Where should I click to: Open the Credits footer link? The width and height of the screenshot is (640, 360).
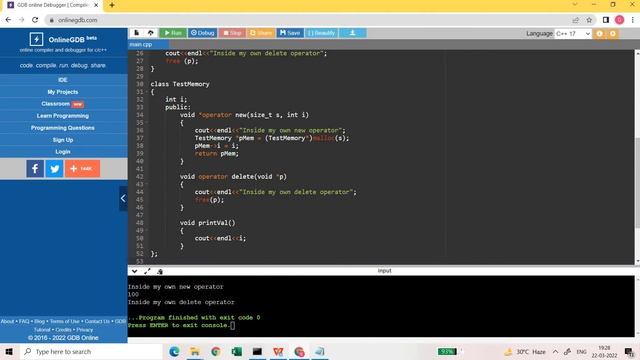pyautogui.click(x=63, y=329)
